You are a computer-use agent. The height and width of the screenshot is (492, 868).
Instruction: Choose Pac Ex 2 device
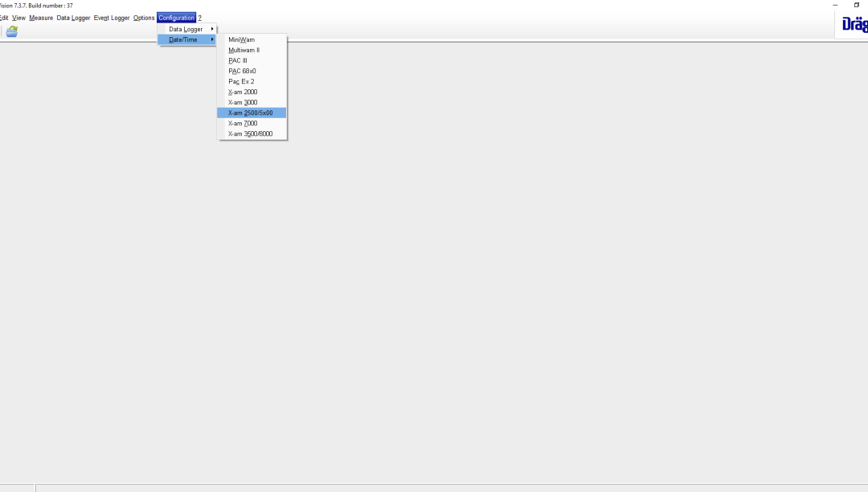tap(241, 81)
